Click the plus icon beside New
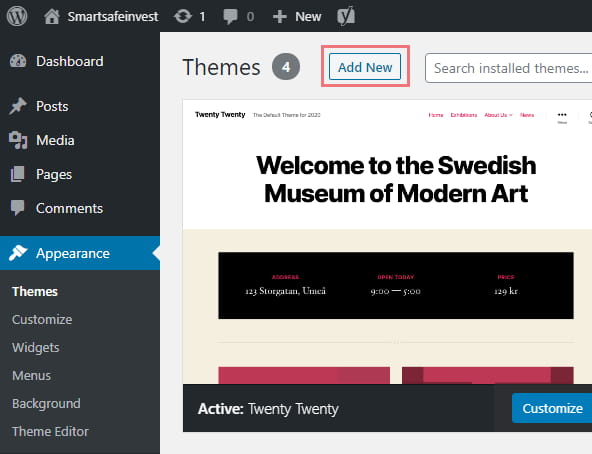The width and height of the screenshot is (592, 454). (280, 17)
